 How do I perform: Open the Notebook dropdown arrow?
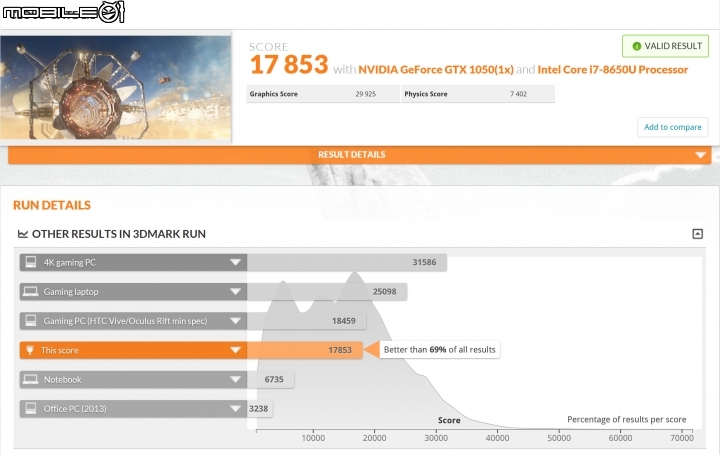(x=236, y=380)
